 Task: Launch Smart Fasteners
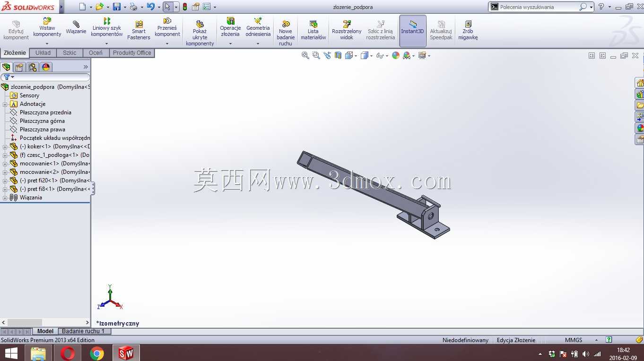(x=139, y=30)
